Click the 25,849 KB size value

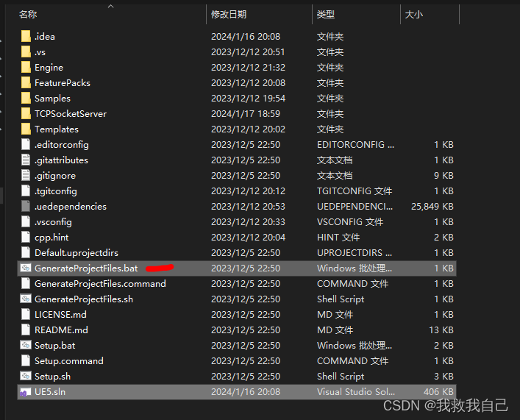click(432, 207)
